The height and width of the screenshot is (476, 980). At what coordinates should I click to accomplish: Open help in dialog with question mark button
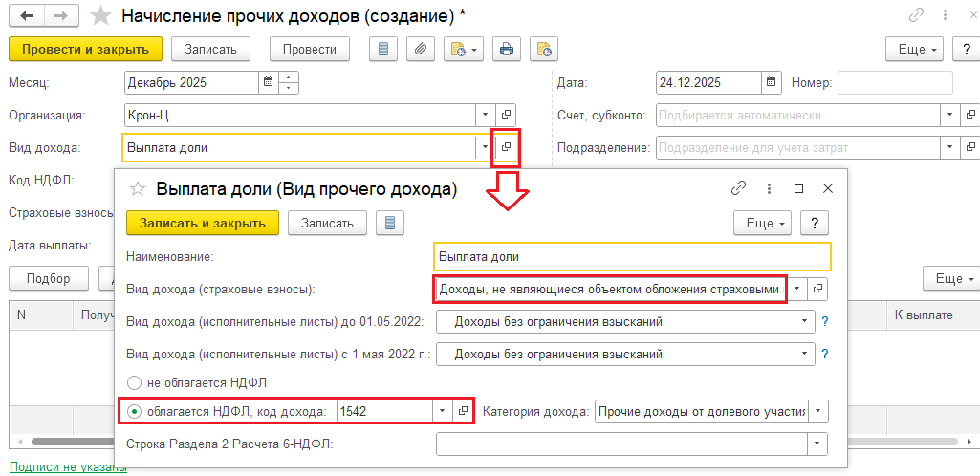tap(815, 223)
